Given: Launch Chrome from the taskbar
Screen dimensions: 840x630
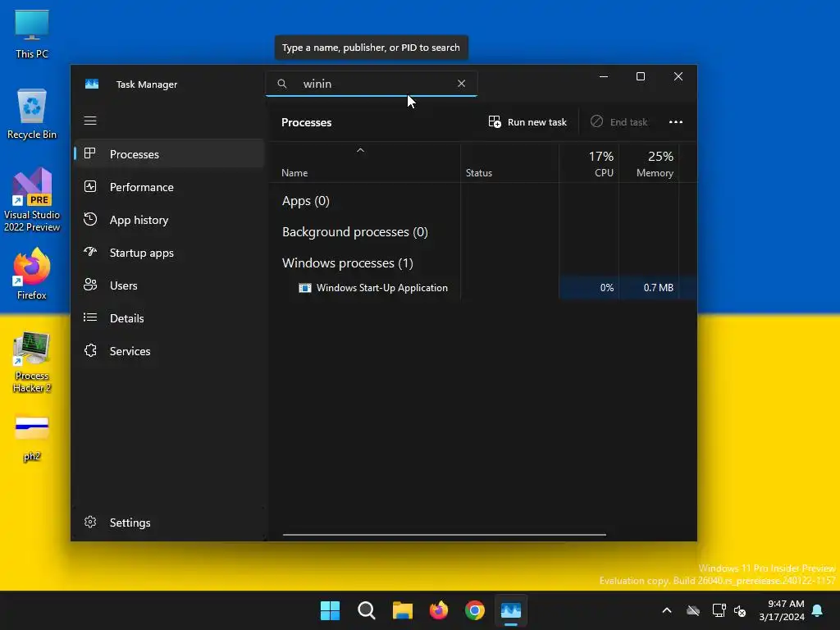Looking at the screenshot, I should click(x=475, y=610).
